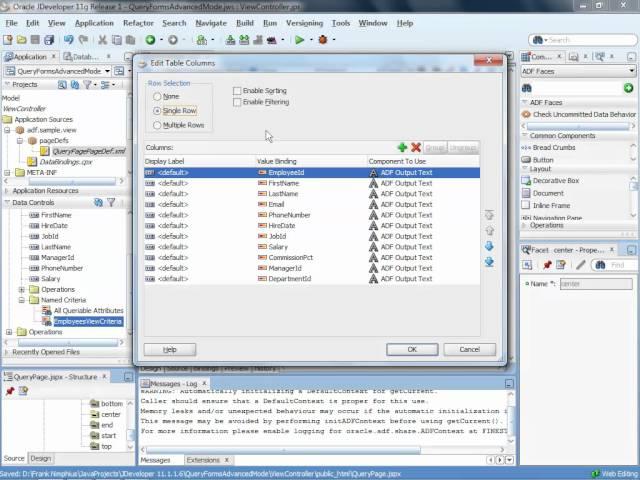640x480 pixels.
Task: Click green add icon in Component Palette
Action: click(x=629, y=88)
